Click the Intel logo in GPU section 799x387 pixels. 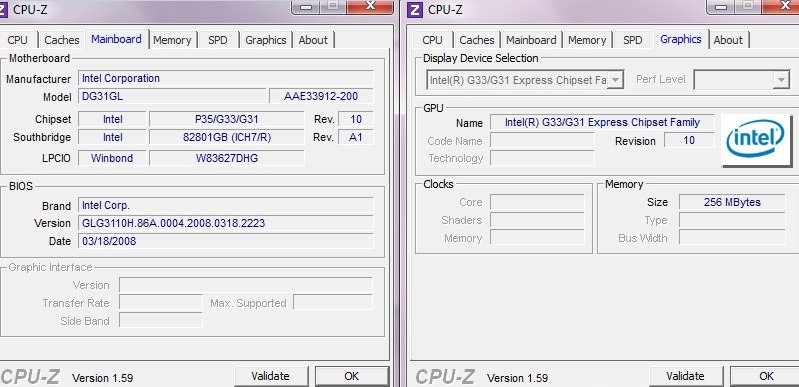[x=756, y=139]
